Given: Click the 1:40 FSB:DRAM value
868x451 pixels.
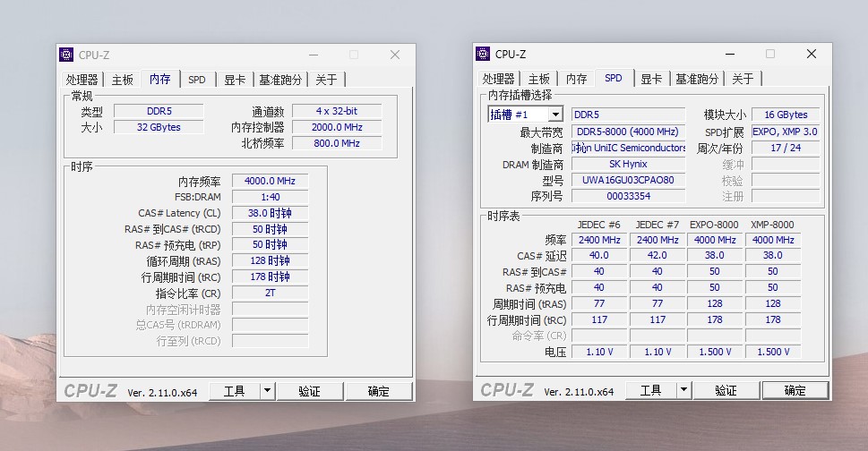Looking at the screenshot, I should tap(271, 197).
